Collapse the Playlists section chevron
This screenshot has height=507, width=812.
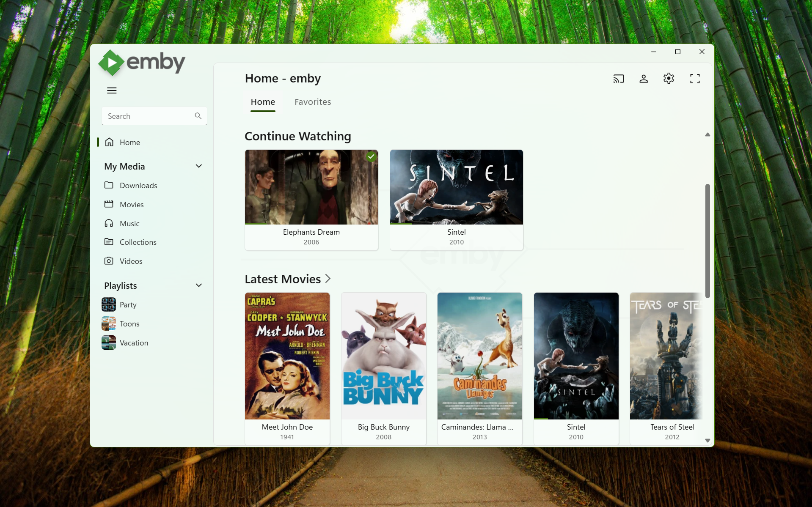[198, 285]
